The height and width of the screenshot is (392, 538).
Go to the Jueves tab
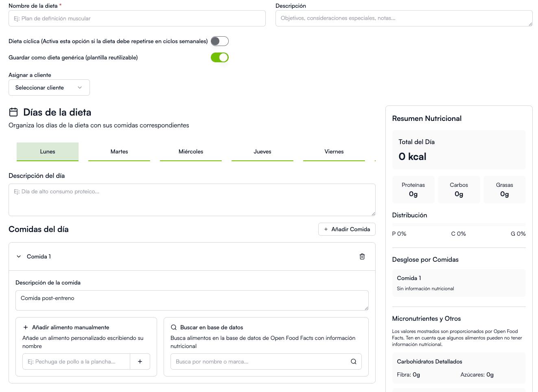(x=262, y=151)
